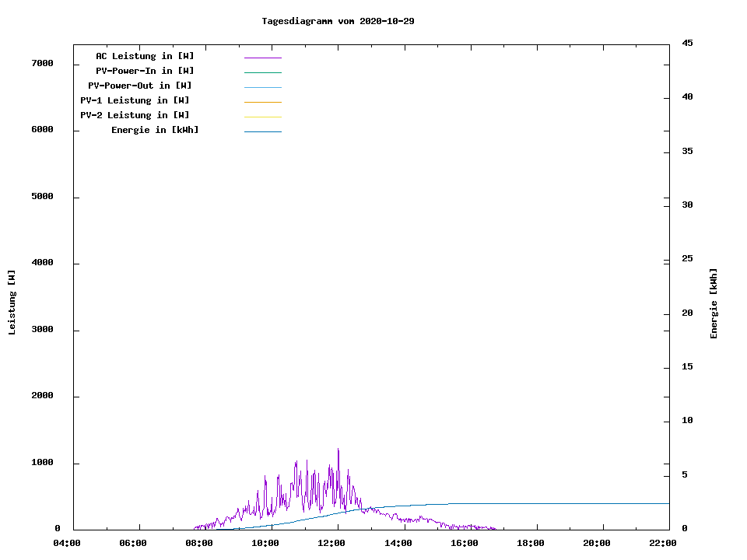Select the AC Leistung legend label
Image resolution: width=747 pixels, height=560 pixels.
point(145,56)
